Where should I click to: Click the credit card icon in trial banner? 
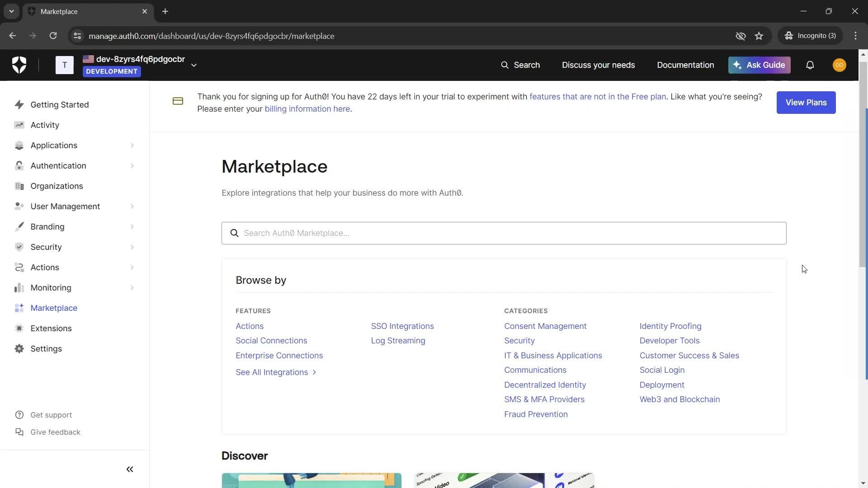(178, 101)
